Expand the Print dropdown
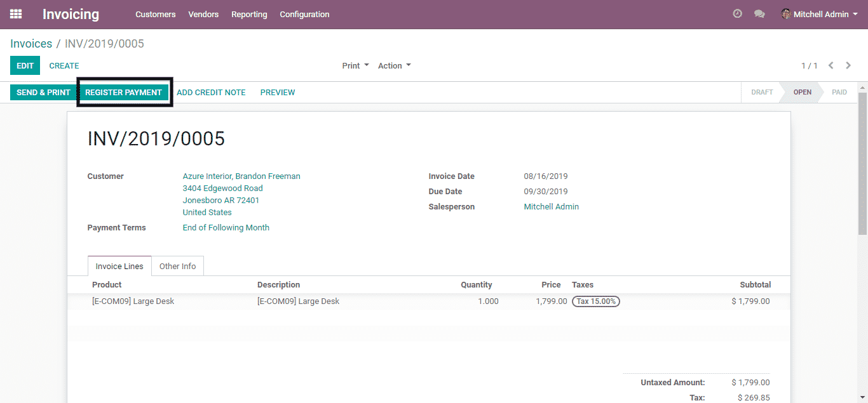This screenshot has width=868, height=403. point(355,65)
